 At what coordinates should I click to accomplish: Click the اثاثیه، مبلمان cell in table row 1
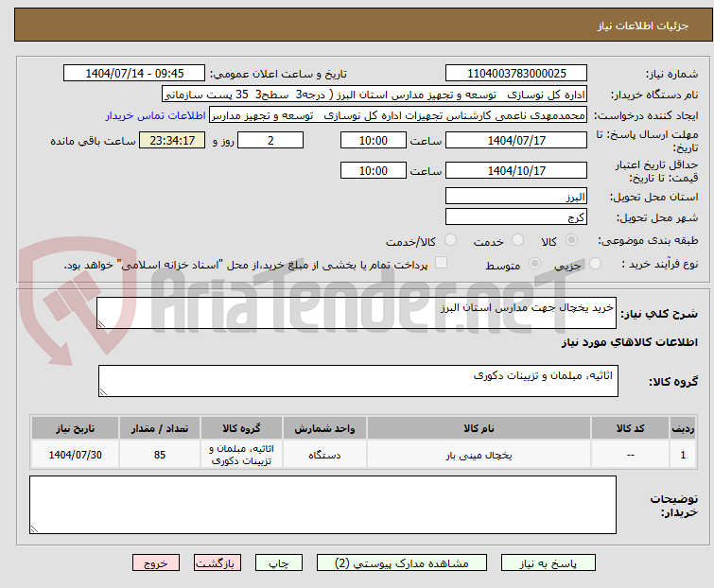point(241,455)
